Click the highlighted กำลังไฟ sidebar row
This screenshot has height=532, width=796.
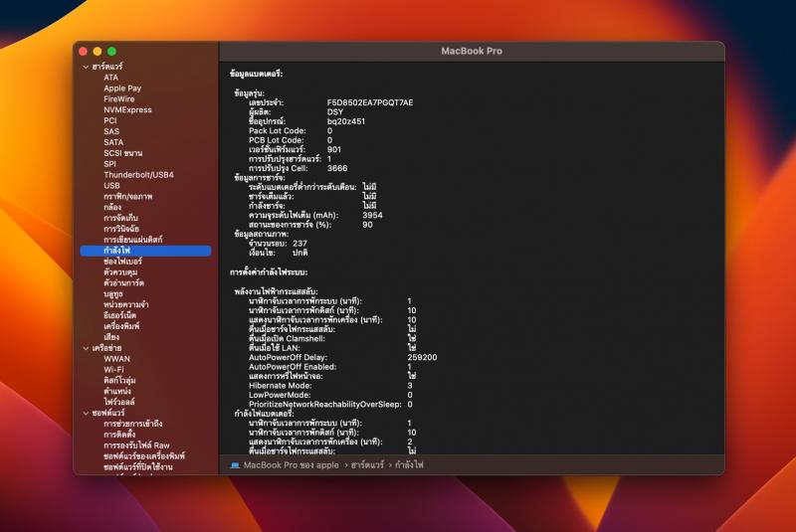pyautogui.click(x=145, y=251)
